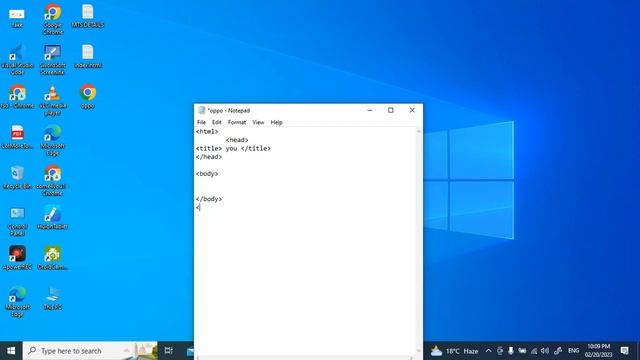Click the <head> line in Notepad
640x360 pixels.
click(237, 140)
